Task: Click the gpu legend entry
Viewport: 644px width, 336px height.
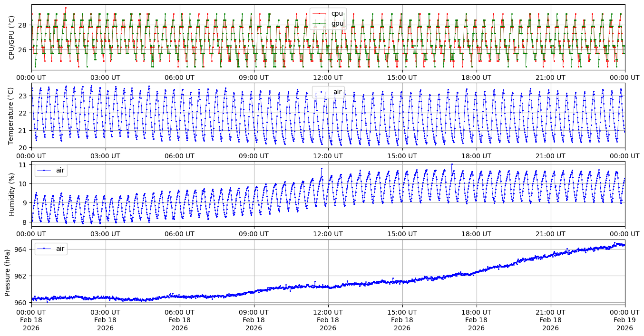Action: point(337,23)
